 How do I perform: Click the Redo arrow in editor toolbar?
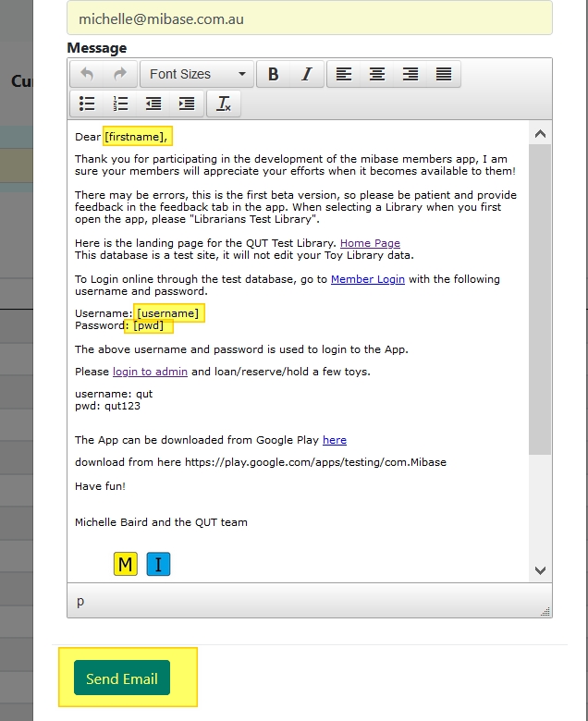click(x=119, y=75)
